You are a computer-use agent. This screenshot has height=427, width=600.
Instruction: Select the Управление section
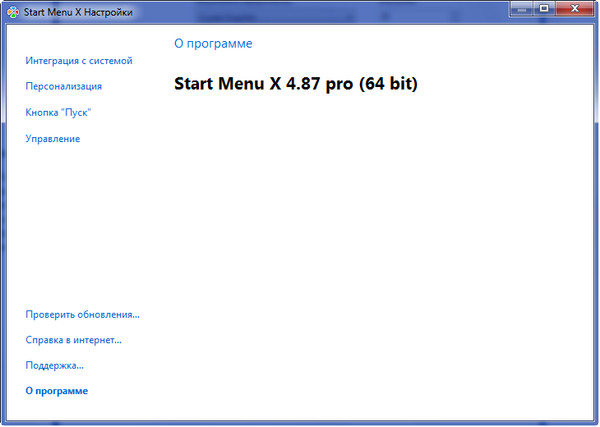[53, 139]
